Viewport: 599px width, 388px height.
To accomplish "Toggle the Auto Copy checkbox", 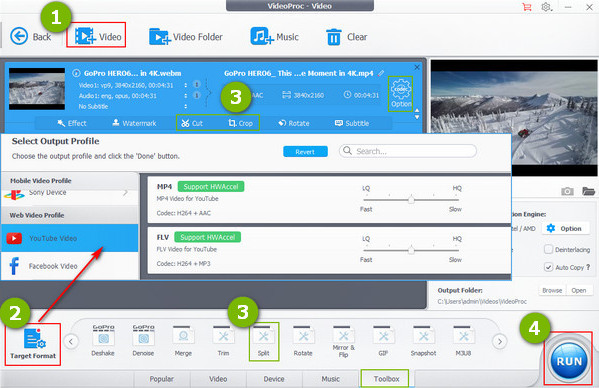I will point(548,267).
